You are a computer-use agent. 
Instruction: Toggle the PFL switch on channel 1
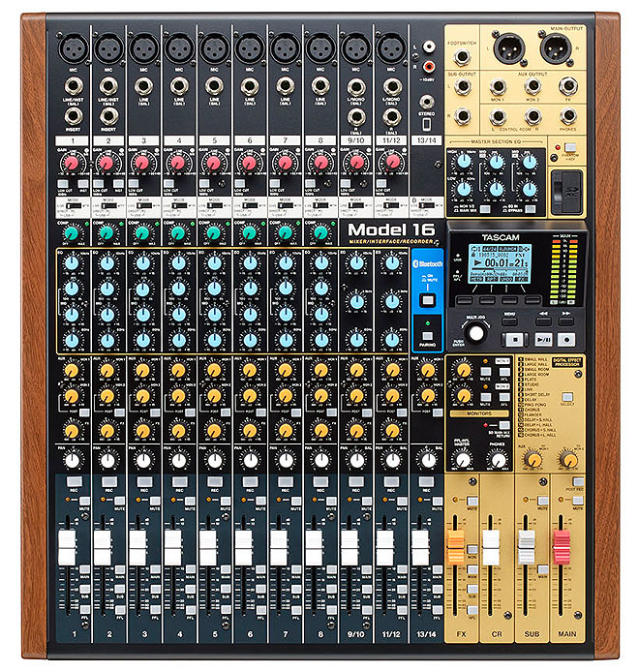click(84, 610)
